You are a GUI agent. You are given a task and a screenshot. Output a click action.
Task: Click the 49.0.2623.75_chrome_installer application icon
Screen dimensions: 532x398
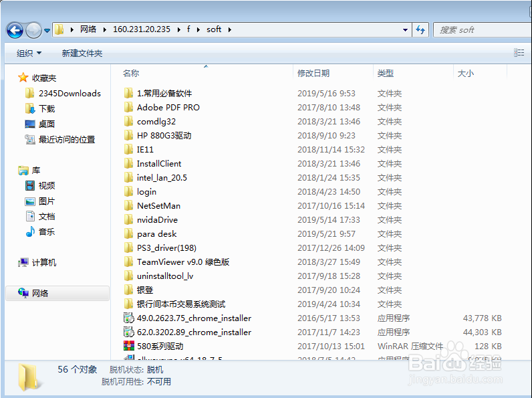(x=128, y=318)
